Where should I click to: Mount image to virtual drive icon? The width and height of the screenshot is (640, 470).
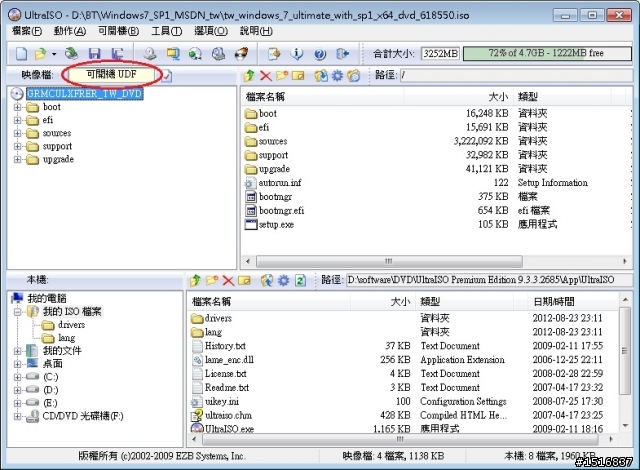(218, 53)
